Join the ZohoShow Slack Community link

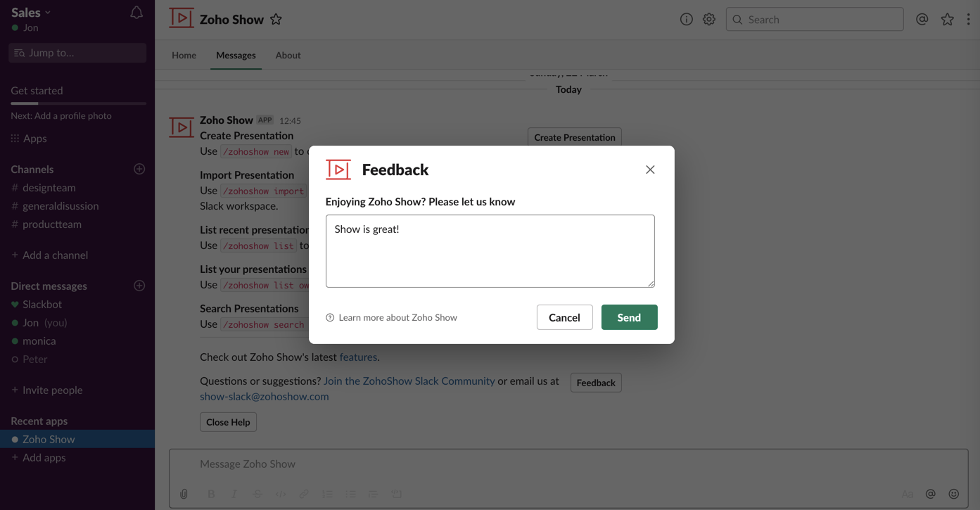[x=409, y=381]
